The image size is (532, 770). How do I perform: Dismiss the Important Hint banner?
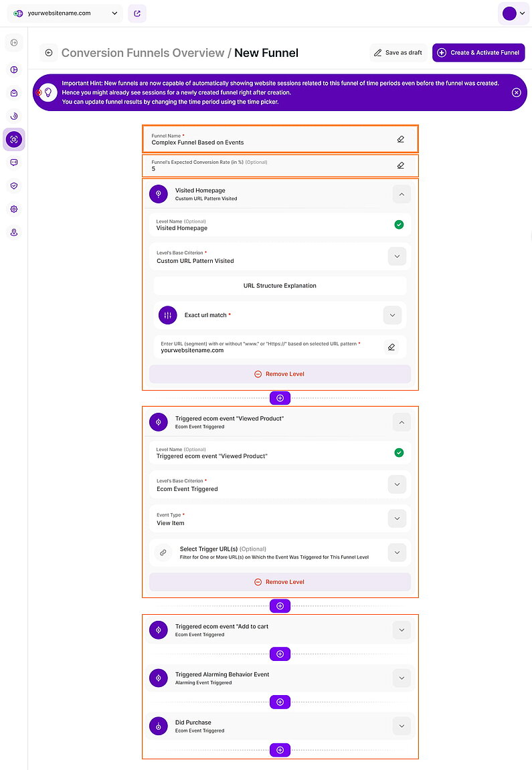(516, 93)
